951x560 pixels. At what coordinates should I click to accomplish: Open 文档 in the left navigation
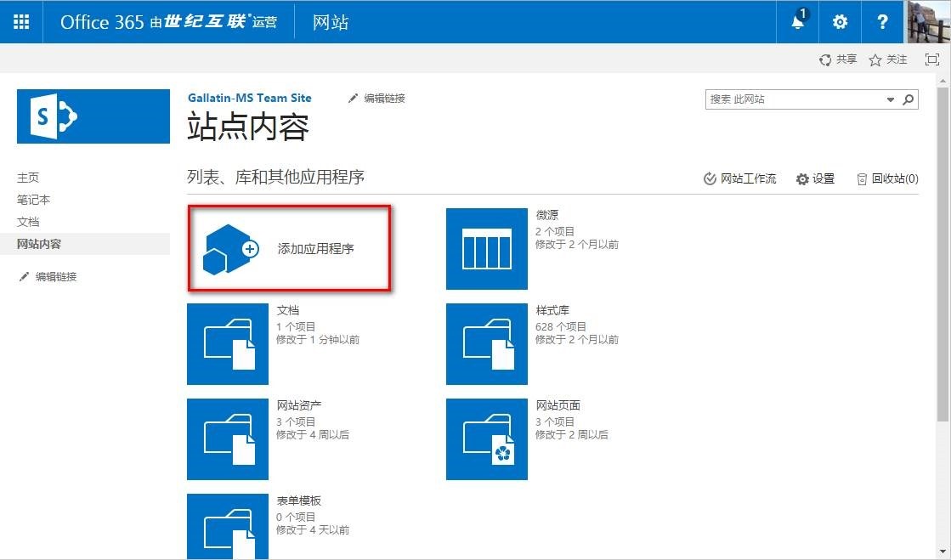[28, 222]
